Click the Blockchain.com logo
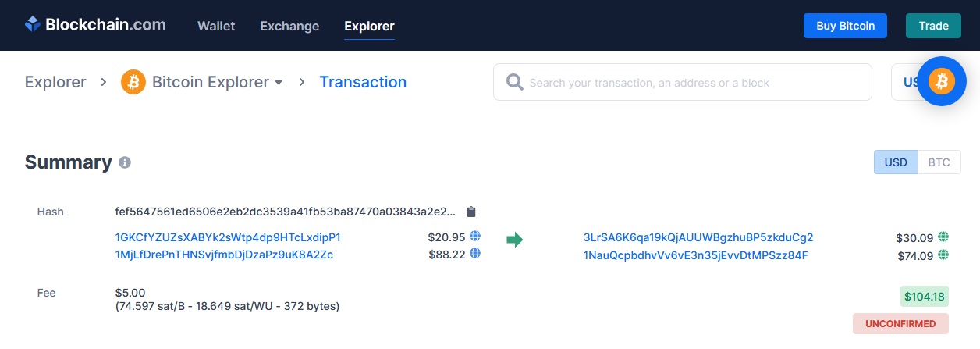Viewport: 980px width, 349px height. coord(95,25)
